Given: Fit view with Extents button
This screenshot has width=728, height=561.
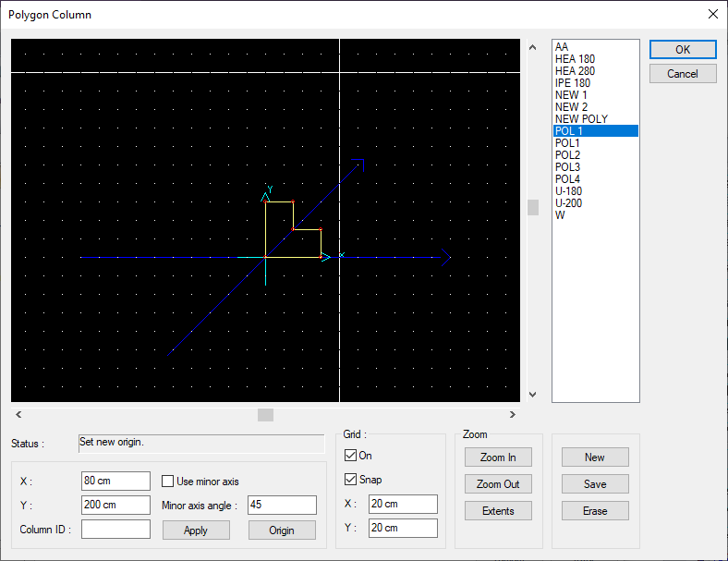Looking at the screenshot, I should click(x=498, y=510).
